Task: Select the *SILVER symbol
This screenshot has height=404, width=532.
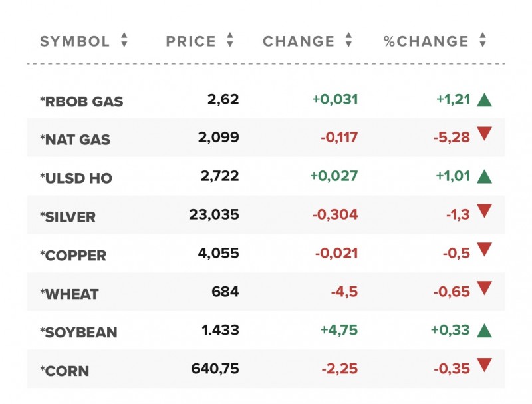Action: coord(68,217)
